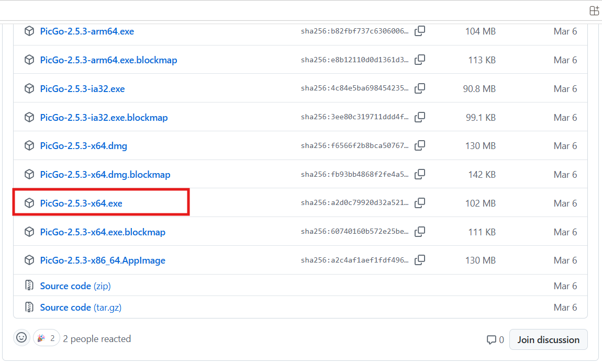Click package icon beside PicGo-2.5.3-ia32.exe
The width and height of the screenshot is (602, 364).
[x=29, y=88]
